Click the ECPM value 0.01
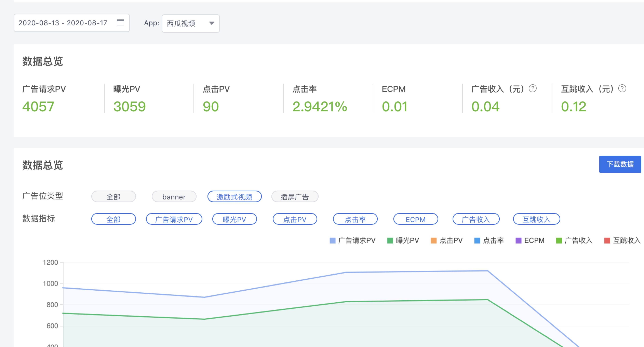The height and width of the screenshot is (347, 644). (x=395, y=107)
